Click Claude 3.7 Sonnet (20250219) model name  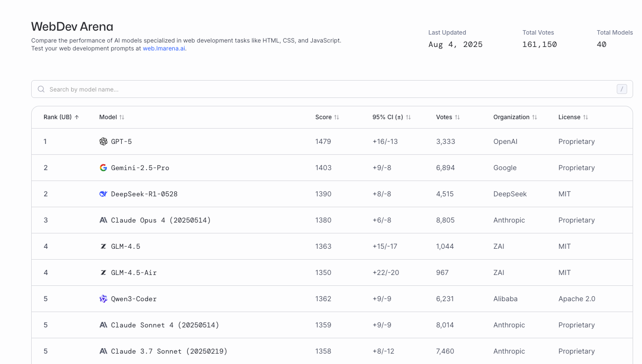pyautogui.click(x=169, y=351)
